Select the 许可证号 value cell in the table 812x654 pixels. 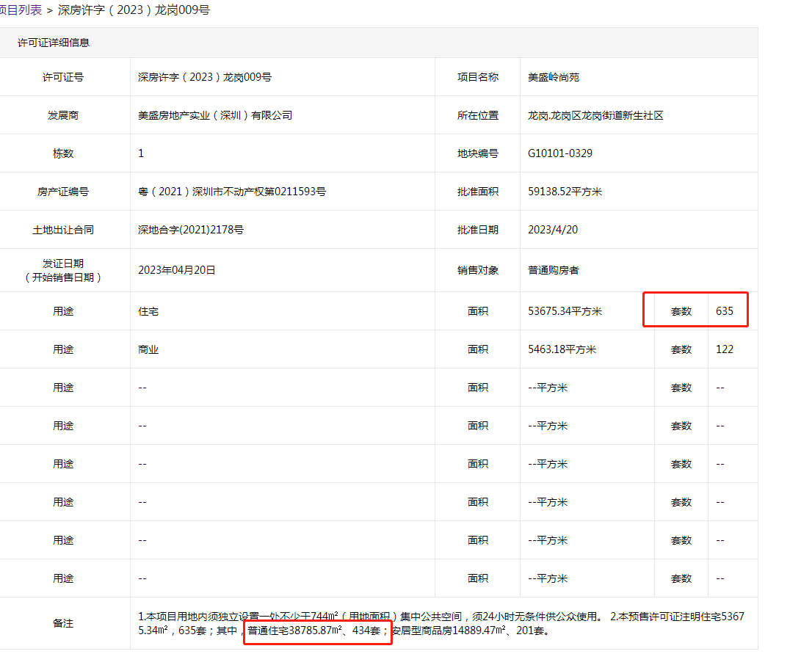pos(205,77)
